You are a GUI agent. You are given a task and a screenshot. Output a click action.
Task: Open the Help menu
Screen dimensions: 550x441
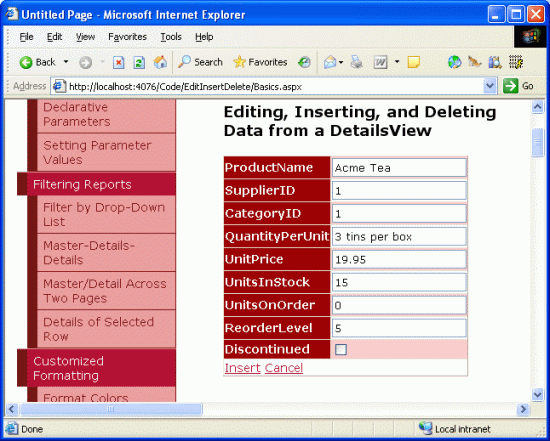coord(204,37)
